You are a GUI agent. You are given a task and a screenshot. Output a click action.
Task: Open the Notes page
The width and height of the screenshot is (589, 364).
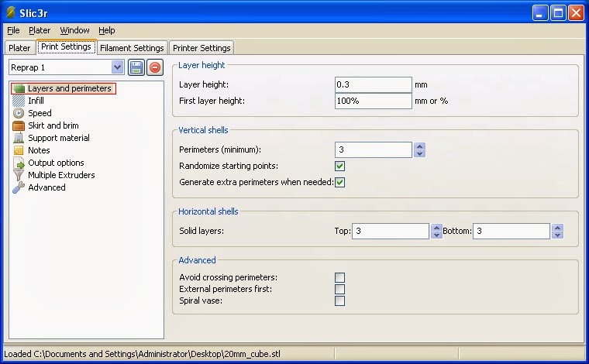click(39, 150)
